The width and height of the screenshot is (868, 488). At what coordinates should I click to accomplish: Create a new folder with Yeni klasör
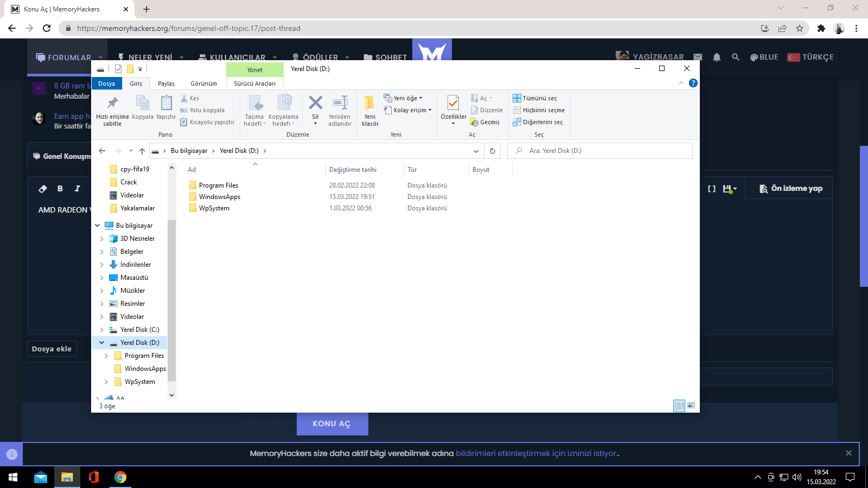click(x=370, y=111)
